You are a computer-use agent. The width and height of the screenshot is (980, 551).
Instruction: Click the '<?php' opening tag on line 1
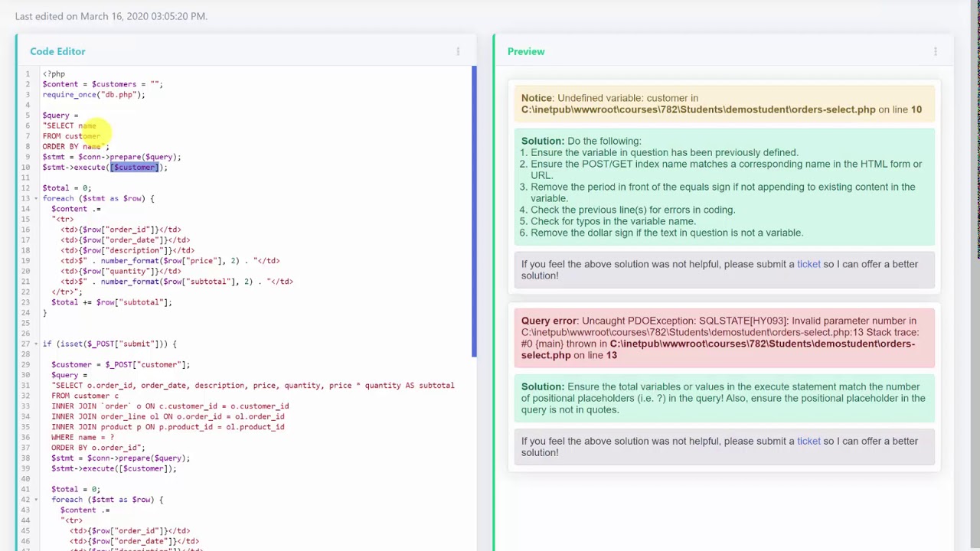[x=54, y=74]
